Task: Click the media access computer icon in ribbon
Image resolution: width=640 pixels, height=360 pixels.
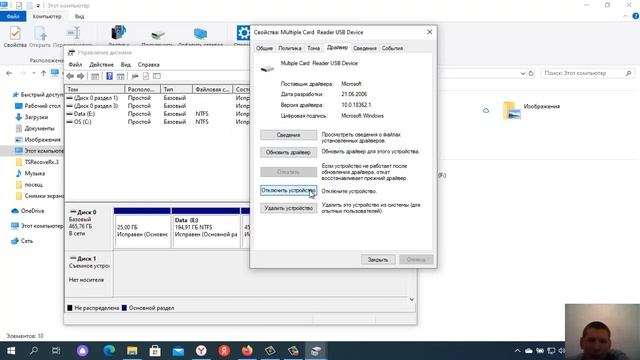Action: [118, 33]
